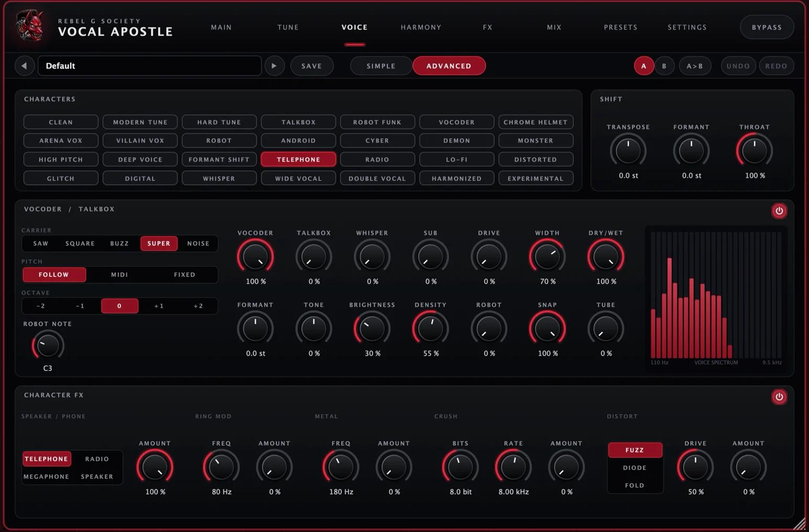Set pitch mode to MIDI
The width and height of the screenshot is (809, 532).
coord(119,274)
